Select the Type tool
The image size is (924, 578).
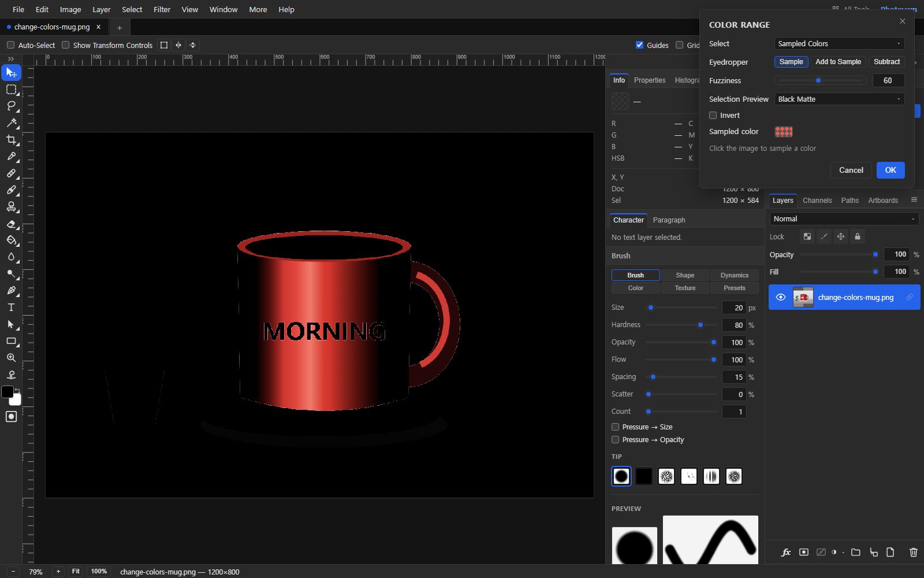tap(11, 307)
